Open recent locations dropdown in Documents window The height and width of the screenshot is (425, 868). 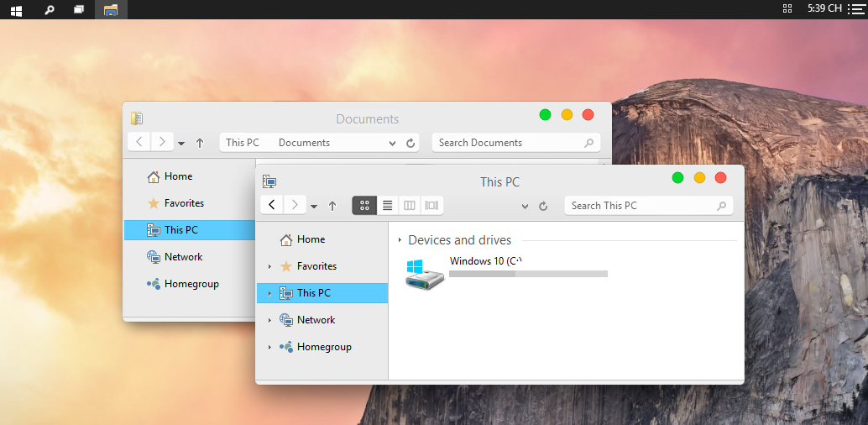click(x=181, y=144)
